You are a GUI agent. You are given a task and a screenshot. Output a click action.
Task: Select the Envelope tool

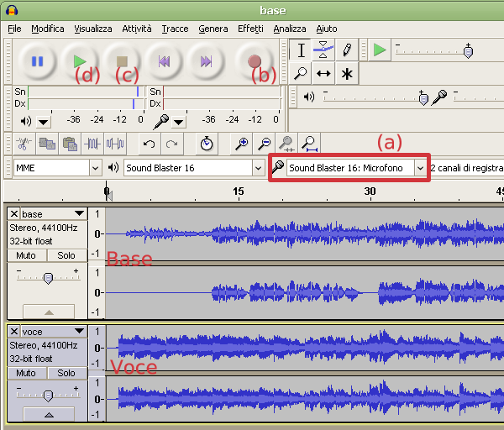click(x=323, y=50)
